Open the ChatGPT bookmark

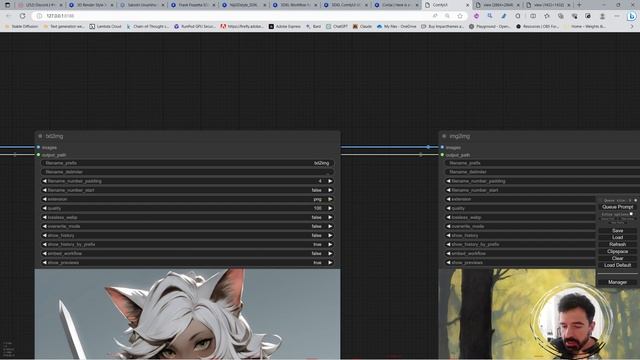337,26
